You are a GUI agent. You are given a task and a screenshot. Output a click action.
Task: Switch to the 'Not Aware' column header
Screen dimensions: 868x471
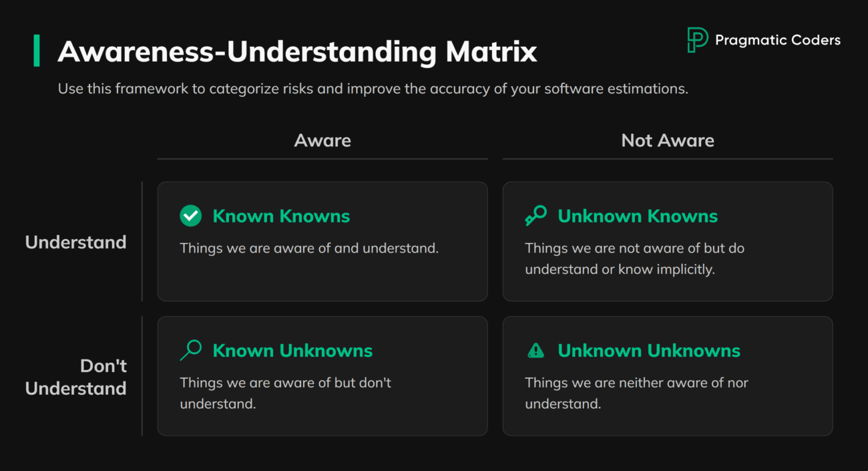coord(667,140)
